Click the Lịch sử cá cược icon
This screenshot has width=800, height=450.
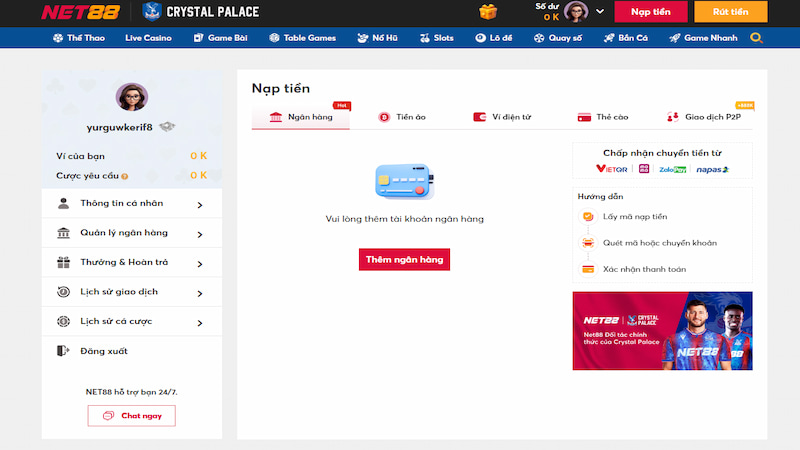pos(63,321)
